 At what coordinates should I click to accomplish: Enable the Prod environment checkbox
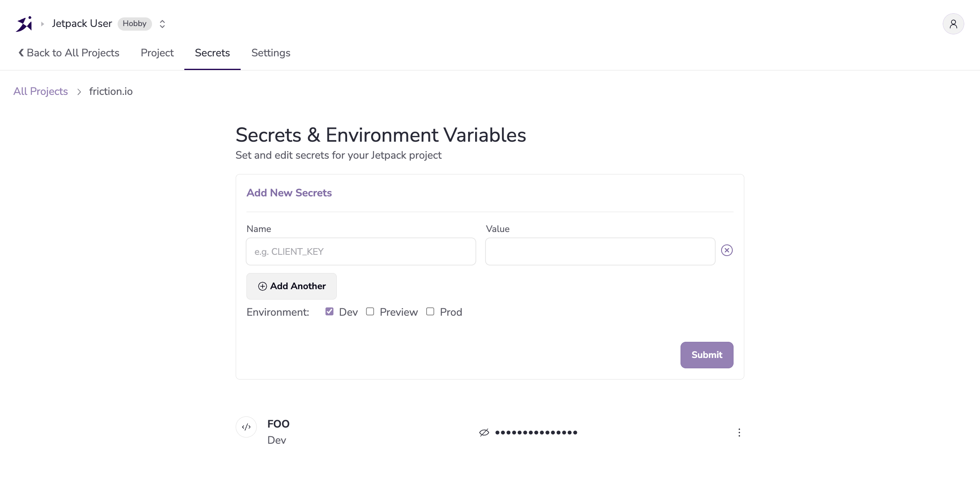click(430, 312)
